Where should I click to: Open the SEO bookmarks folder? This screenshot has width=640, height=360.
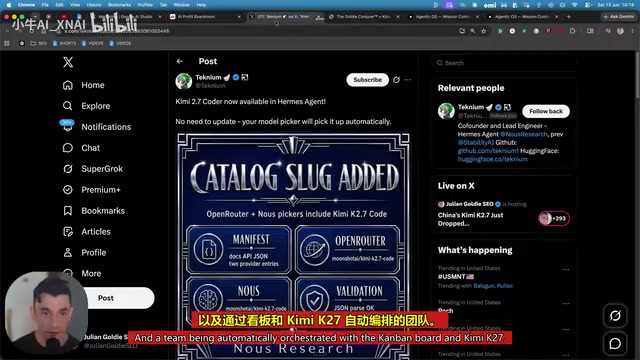coord(39,43)
